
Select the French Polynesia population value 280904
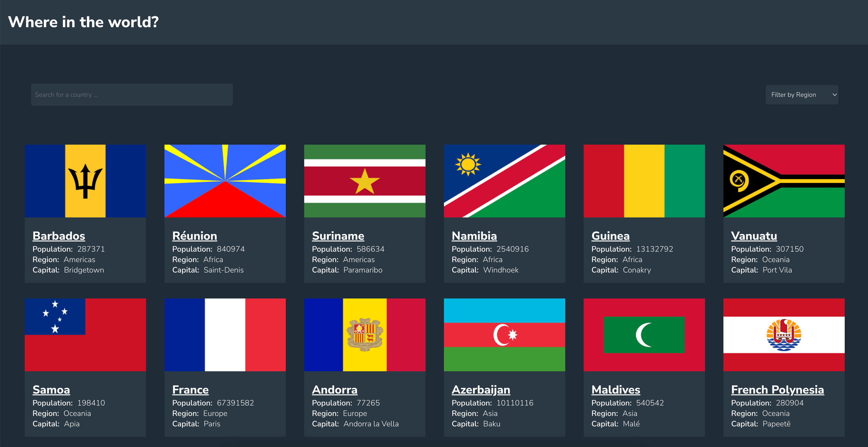790,403
